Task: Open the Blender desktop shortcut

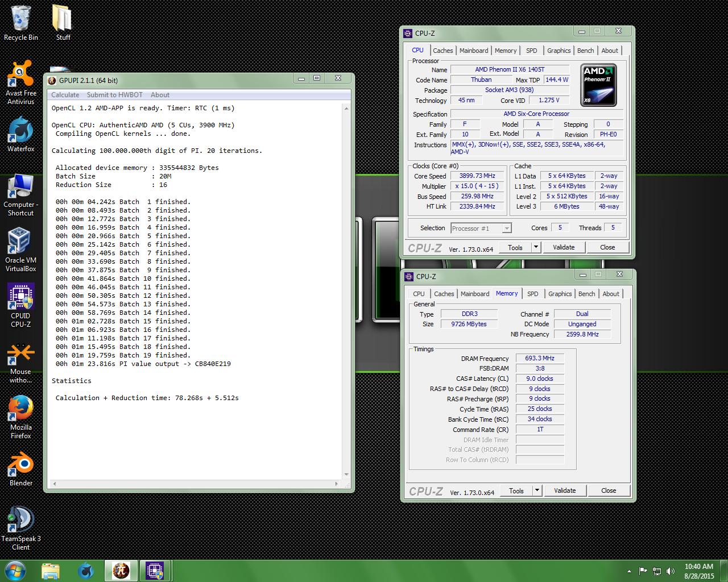Action: [21, 469]
